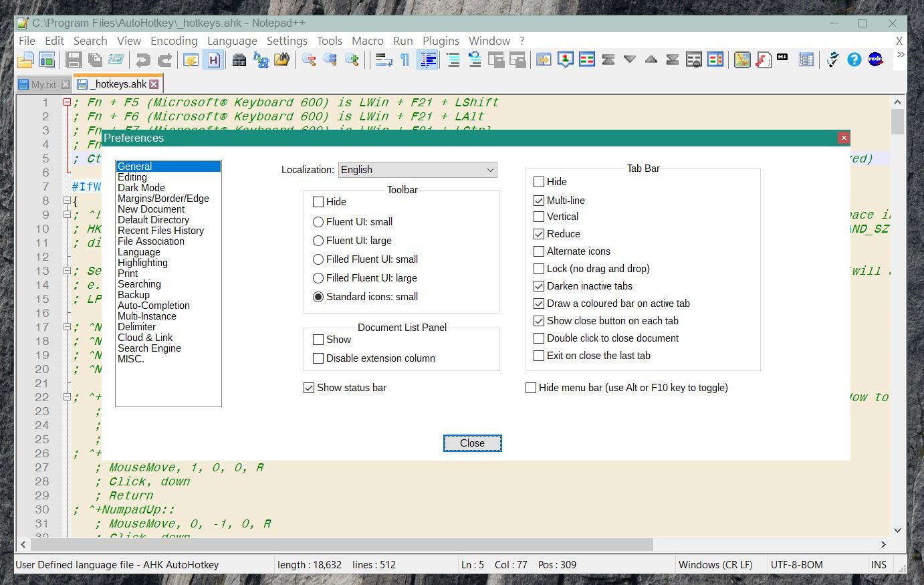Image resolution: width=924 pixels, height=585 pixels.
Task: Enable Document List Panel Show checkbox
Action: [x=318, y=340]
